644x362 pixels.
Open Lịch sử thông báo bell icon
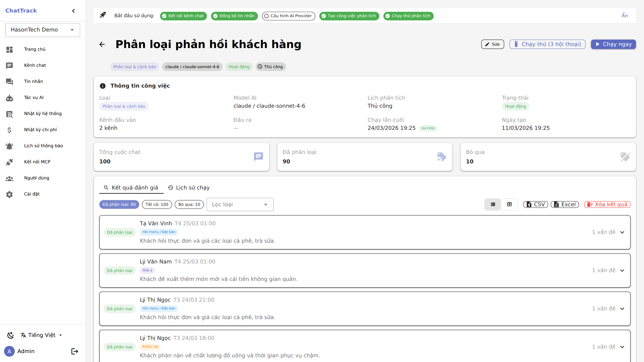pyautogui.click(x=9, y=146)
